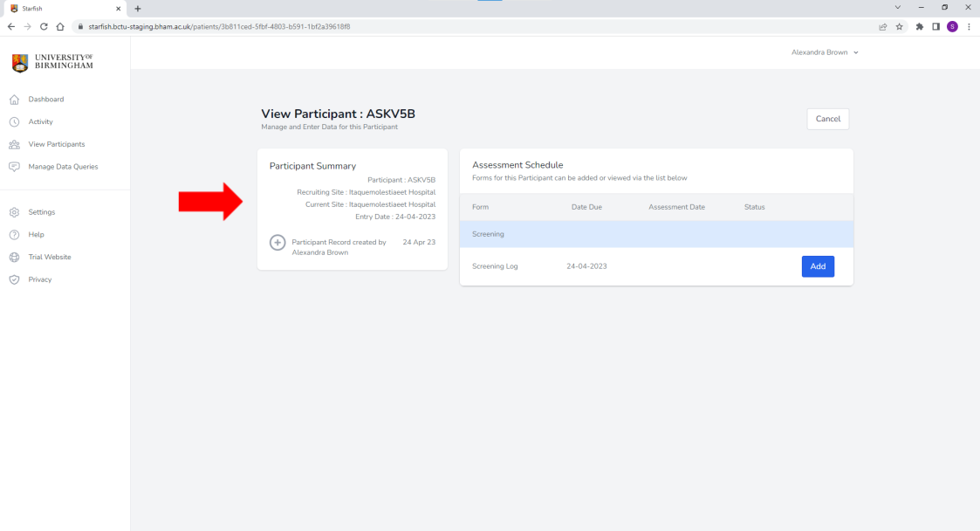
Task: Open Chrome's tab search chevron
Action: tap(898, 8)
